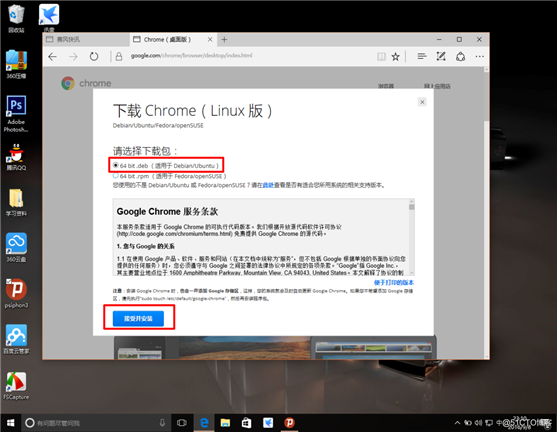Open the psiphon icon on the taskbar
Screen dimensions: 557x432
(x=289, y=423)
